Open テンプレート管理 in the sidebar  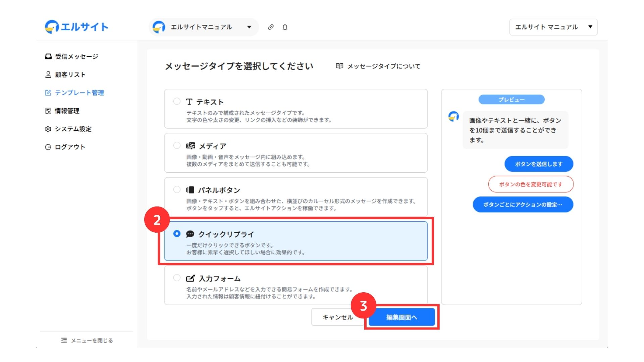[79, 93]
